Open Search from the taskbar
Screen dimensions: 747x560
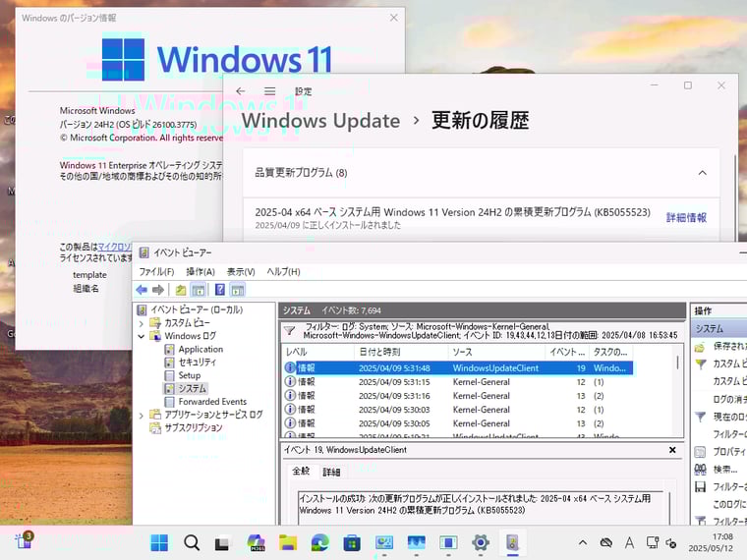(x=192, y=542)
